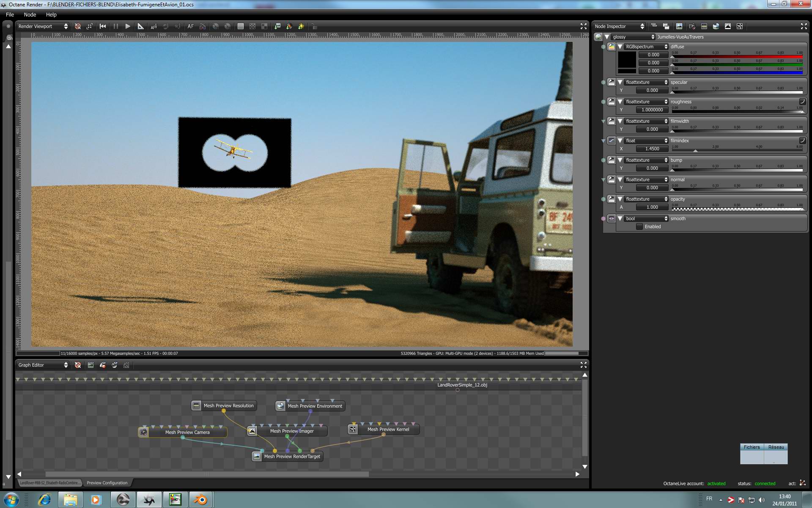812x508 pixels.
Task: Toggle the 3D stereo glasses icon
Action: (203, 26)
